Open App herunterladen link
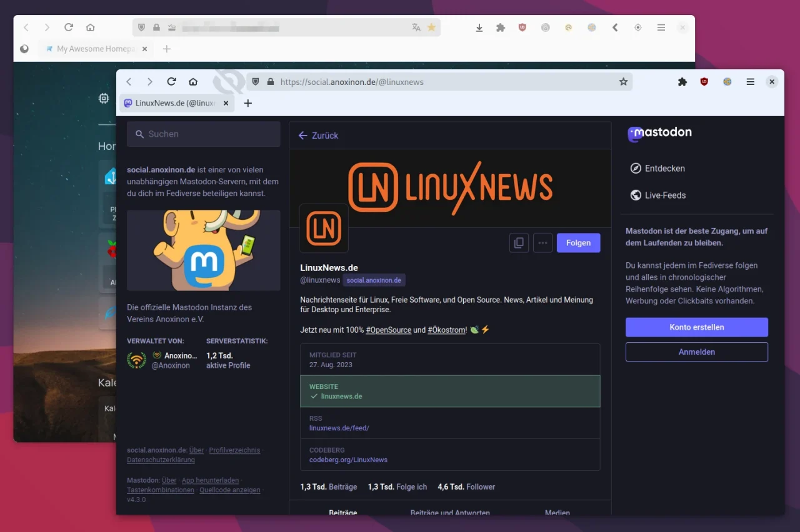This screenshot has width=800, height=532. pos(210,481)
